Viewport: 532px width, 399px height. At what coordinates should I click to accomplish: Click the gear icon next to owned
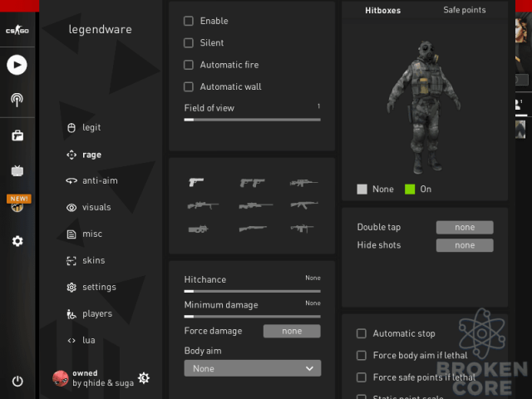(x=144, y=378)
